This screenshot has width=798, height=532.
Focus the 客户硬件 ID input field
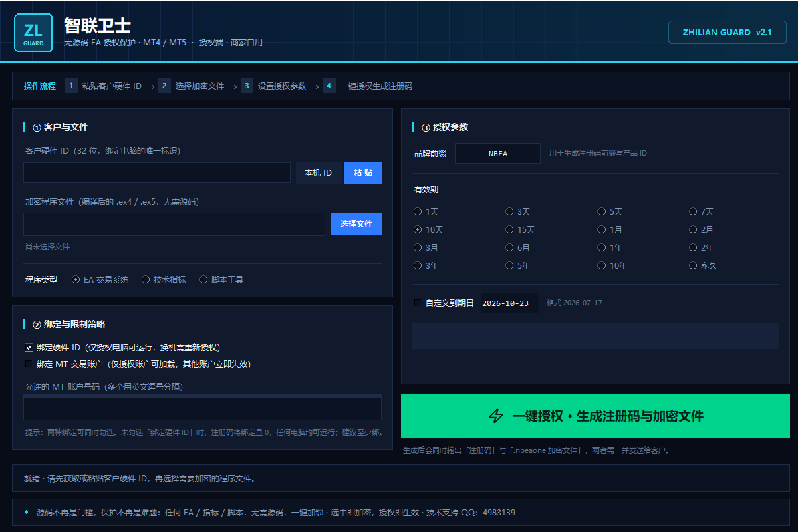click(x=157, y=173)
